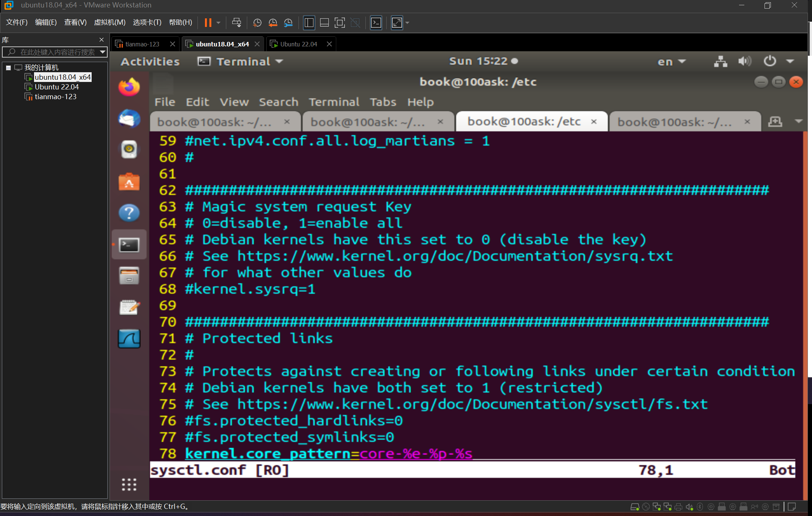Open VMware 虚拟机(M) menu
812x516 pixels.
click(110, 22)
